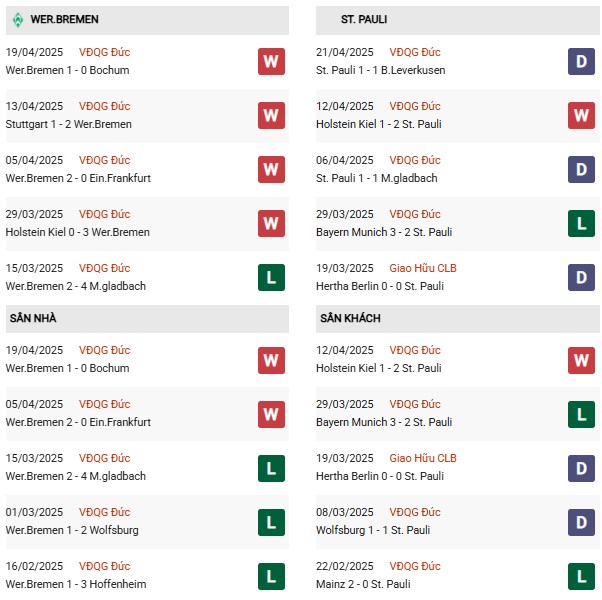Image resolution: width=602 pixels, height=600 pixels.
Task: Open the SÂN KHÁCH away matches section
Action: pyautogui.click(x=350, y=318)
